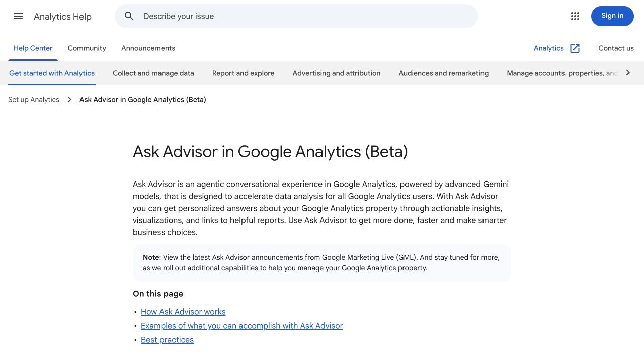The image size is (644, 362).
Task: Select 'Collect and manage data' topic
Action: click(x=153, y=73)
